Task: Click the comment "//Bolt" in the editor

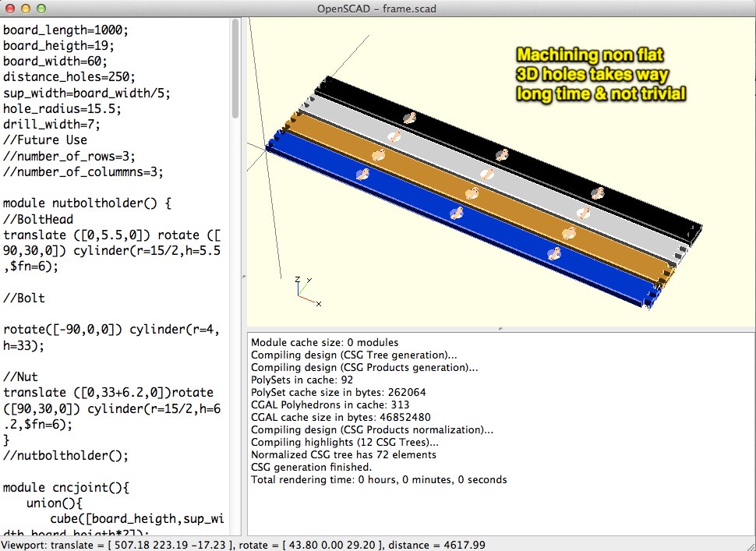Action: click(24, 298)
